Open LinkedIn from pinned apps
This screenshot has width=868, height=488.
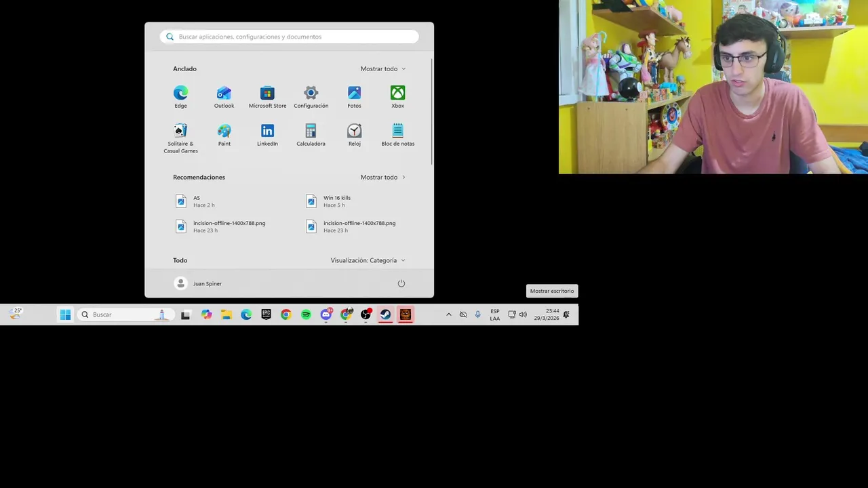point(267,135)
